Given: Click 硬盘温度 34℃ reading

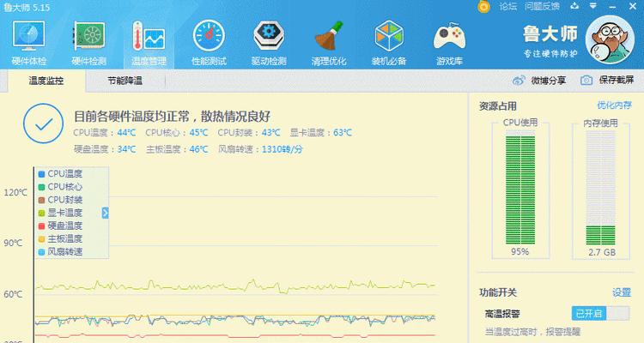Looking at the screenshot, I should click(x=104, y=149).
